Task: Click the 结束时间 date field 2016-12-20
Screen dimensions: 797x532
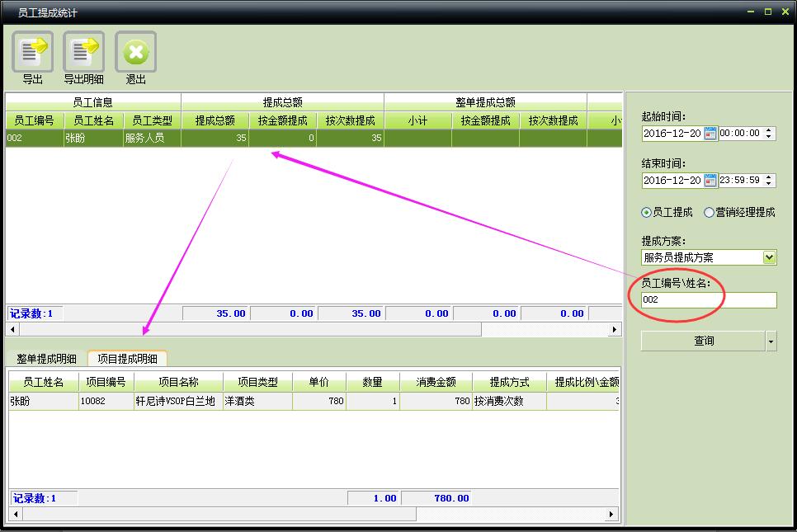Action: [672, 181]
